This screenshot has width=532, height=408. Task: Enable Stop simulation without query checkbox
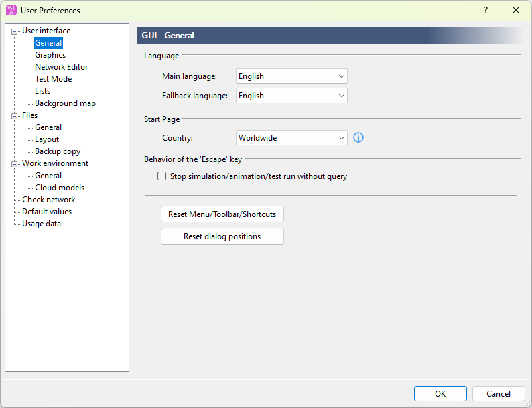[x=161, y=176]
